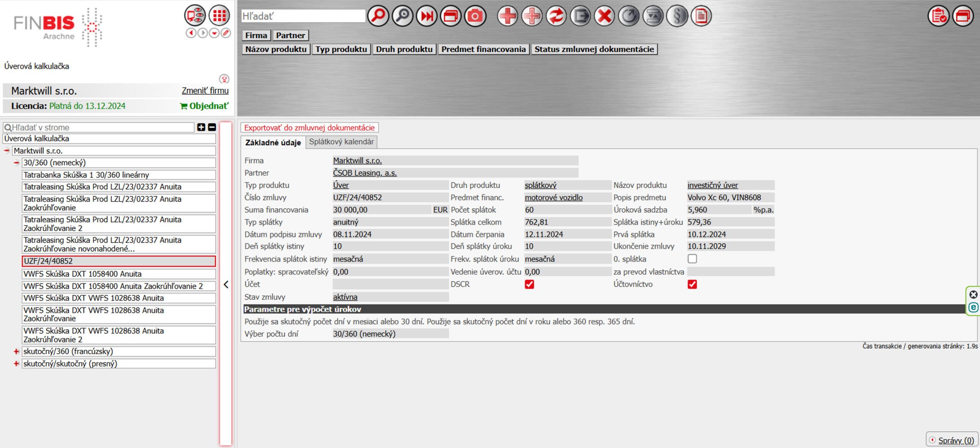Expand the skutočný/skutočný (presný) node
The height and width of the screenshot is (448, 980).
16,364
